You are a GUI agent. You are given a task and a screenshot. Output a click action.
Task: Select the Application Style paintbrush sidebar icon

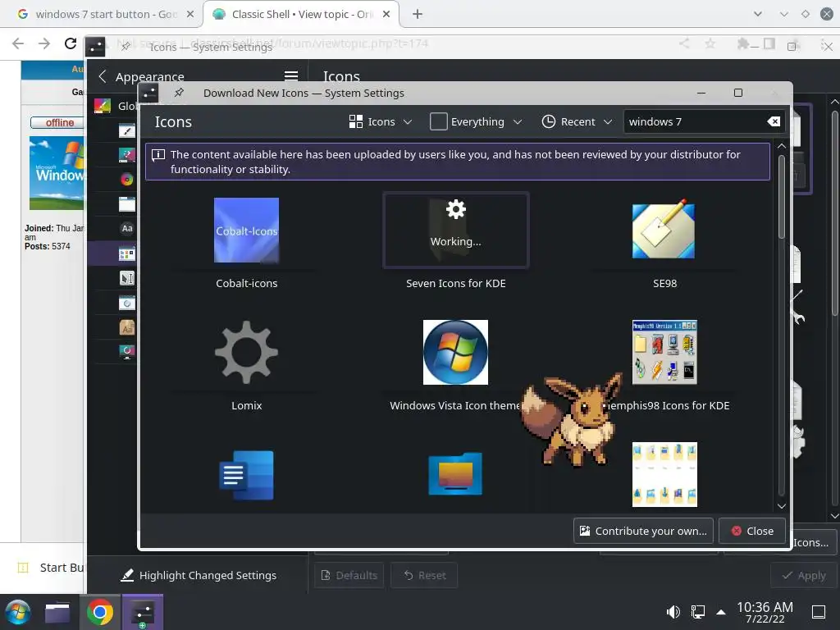click(x=127, y=130)
